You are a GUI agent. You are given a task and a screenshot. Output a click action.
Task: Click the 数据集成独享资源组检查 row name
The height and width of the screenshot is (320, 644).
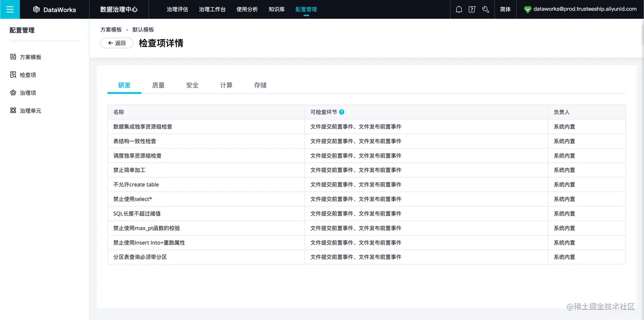pyautogui.click(x=143, y=127)
